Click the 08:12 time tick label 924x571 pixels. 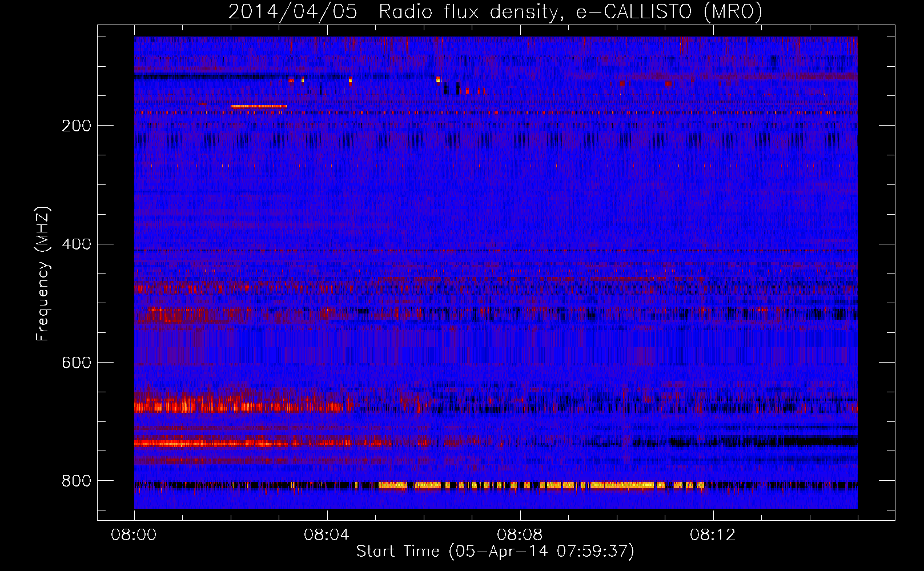click(713, 535)
